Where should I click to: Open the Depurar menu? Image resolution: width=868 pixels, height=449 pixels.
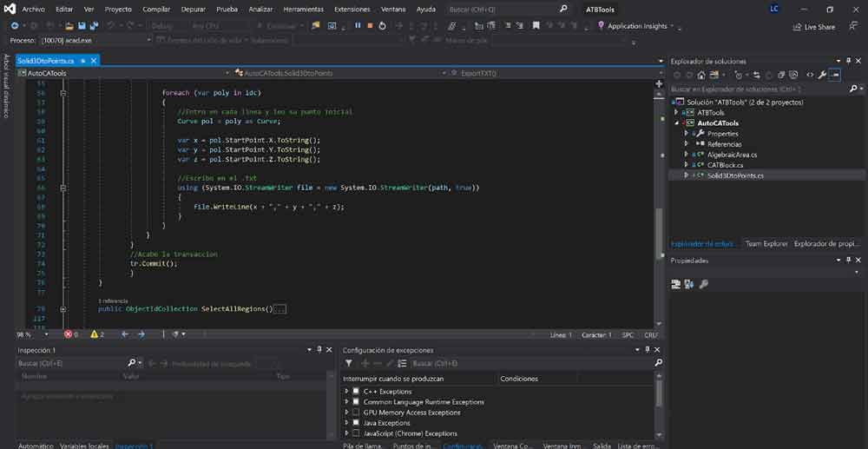(194, 9)
